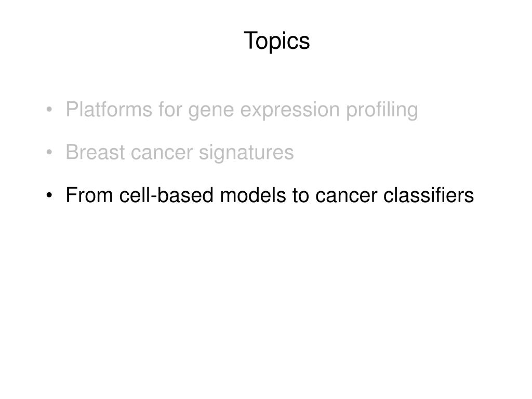Click the word 'From' in third bullet
Viewport: 532px width, 399px height.
89,195
